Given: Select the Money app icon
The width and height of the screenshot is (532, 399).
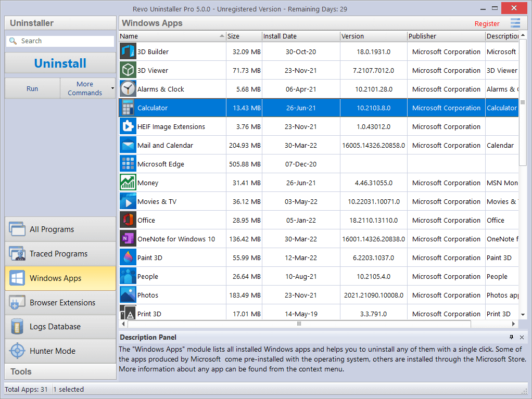Looking at the screenshot, I should pos(128,183).
